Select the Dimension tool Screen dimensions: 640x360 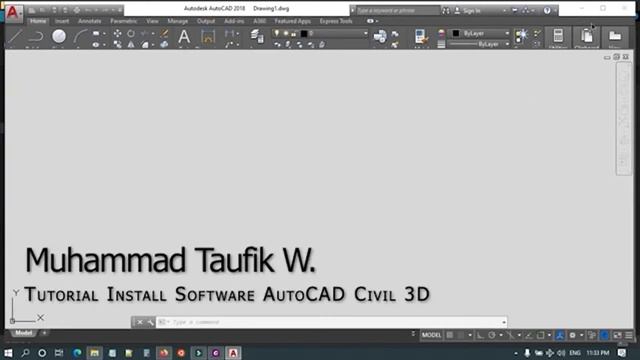point(208,37)
